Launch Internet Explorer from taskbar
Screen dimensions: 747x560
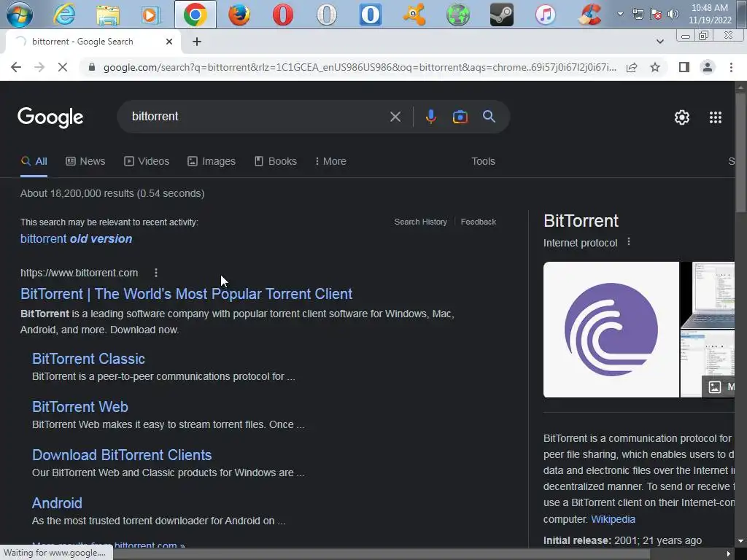64,15
